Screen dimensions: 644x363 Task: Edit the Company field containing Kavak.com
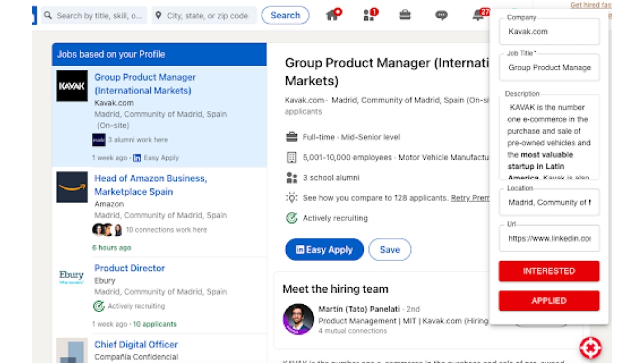[549, 32]
